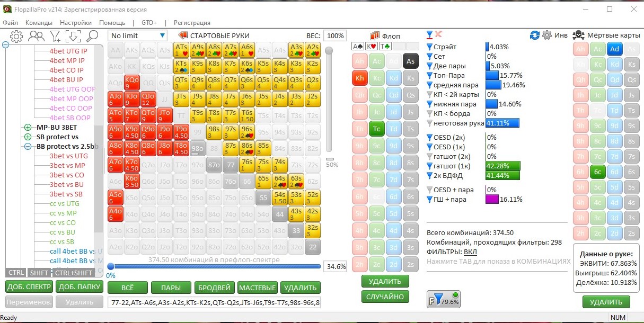Expand the MP-BU 3BET folder

pyautogui.click(x=28, y=128)
